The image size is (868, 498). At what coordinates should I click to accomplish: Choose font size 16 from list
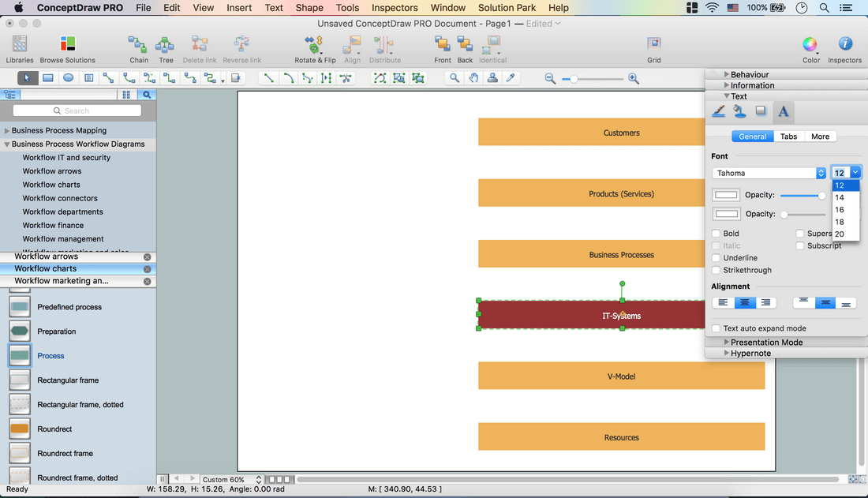pyautogui.click(x=845, y=209)
